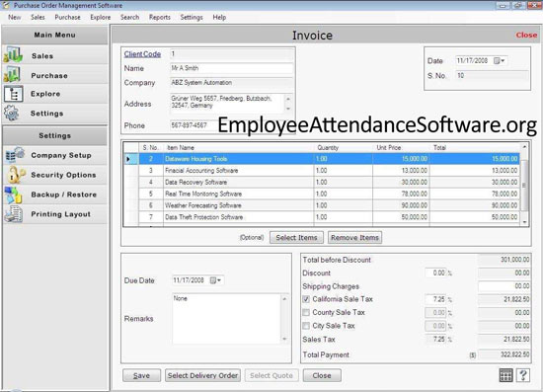Open the Sales chart icon
Screen dimensions: 543x392
pyautogui.click(x=13, y=55)
